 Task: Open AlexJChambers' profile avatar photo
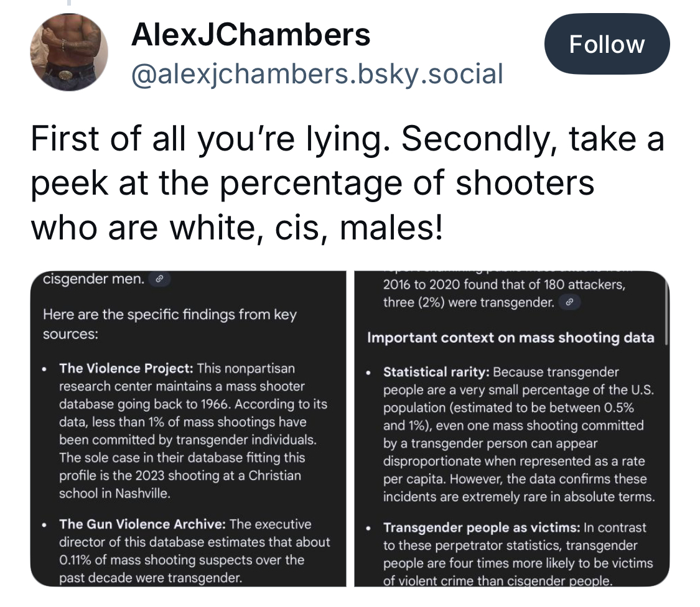pyautogui.click(x=70, y=53)
